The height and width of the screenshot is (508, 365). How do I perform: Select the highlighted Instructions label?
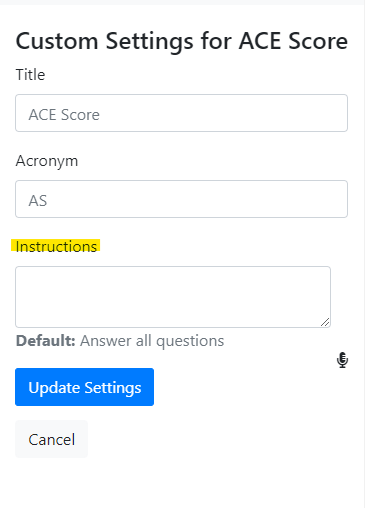click(56, 247)
